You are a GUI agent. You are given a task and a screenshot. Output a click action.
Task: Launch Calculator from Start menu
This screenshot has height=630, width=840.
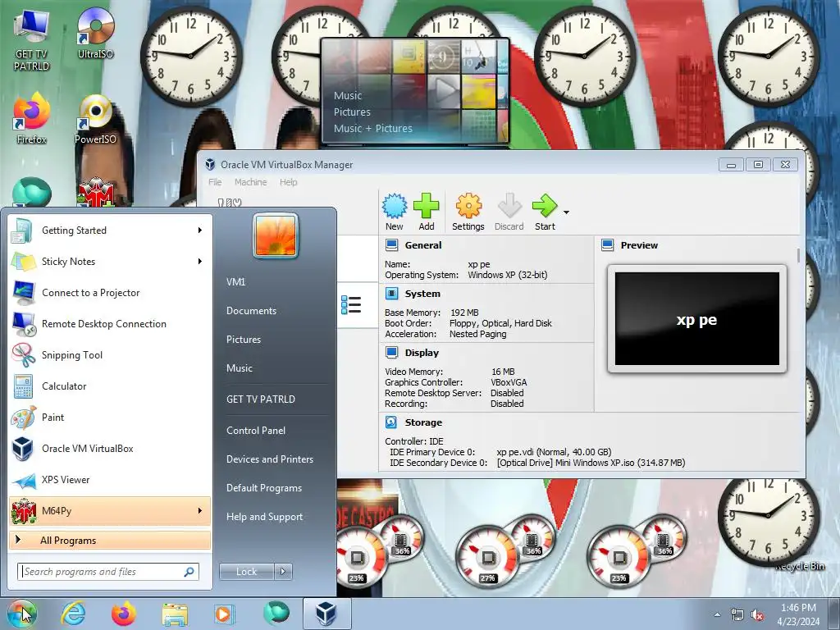(110, 386)
